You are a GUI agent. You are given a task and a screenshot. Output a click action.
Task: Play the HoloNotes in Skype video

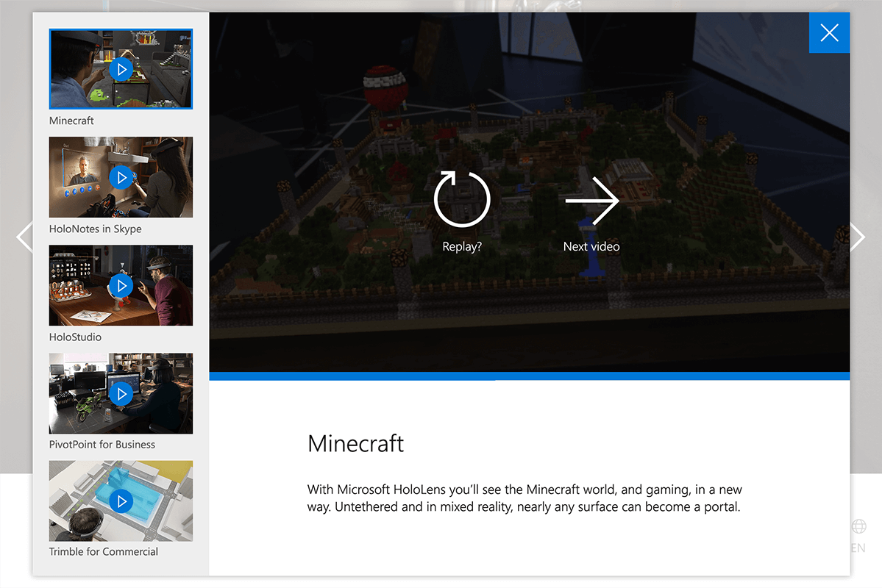click(121, 177)
